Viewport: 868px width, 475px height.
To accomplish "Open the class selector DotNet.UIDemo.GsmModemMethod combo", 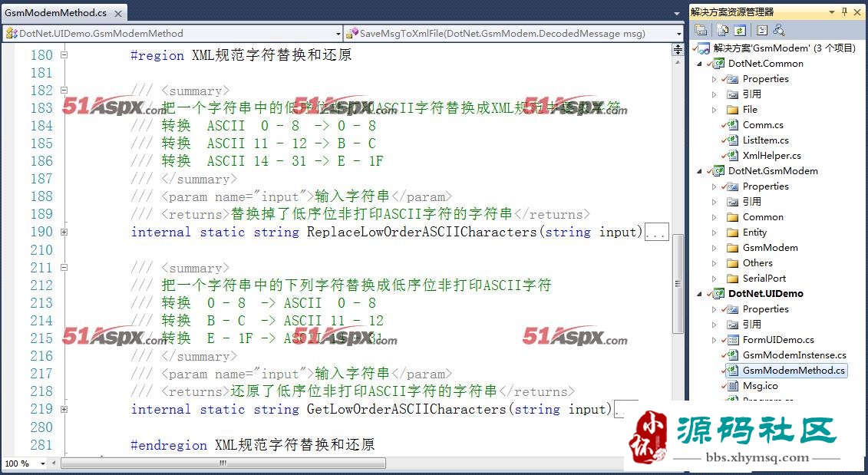I will [x=173, y=33].
